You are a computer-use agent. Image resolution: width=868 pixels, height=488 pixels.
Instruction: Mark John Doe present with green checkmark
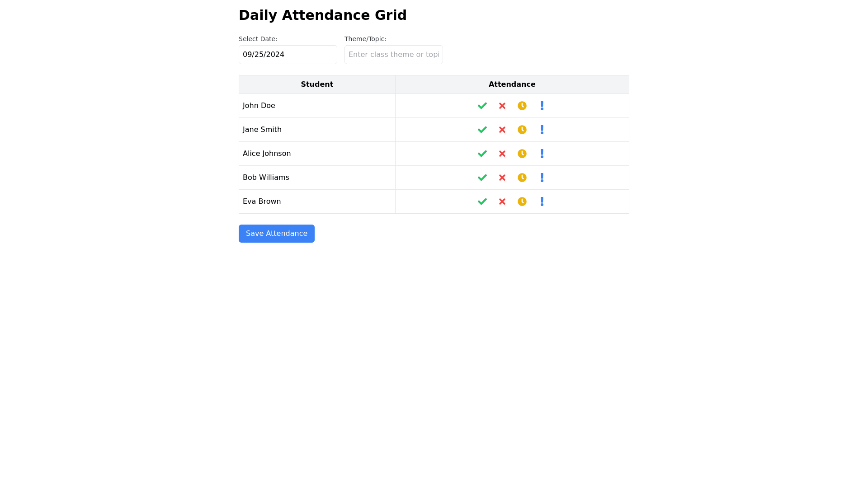click(482, 106)
